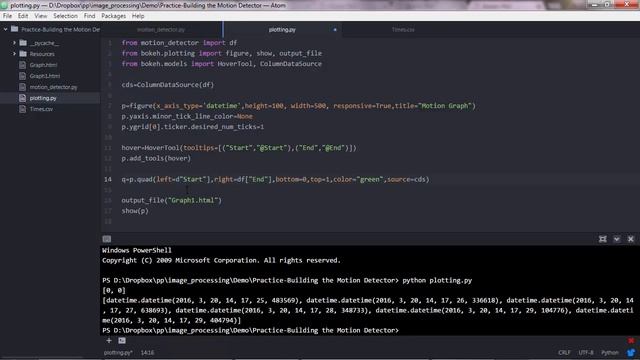Close the terminal panel

pos(631,239)
